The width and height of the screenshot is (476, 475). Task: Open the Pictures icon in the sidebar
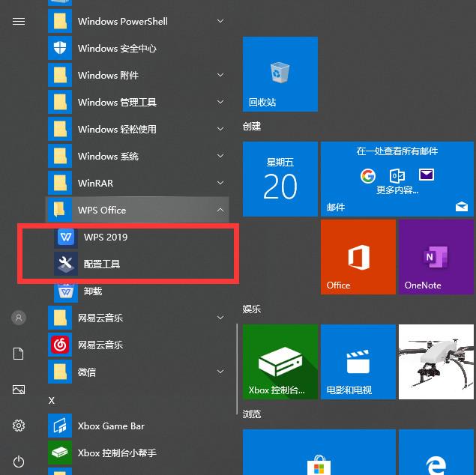[x=19, y=390]
